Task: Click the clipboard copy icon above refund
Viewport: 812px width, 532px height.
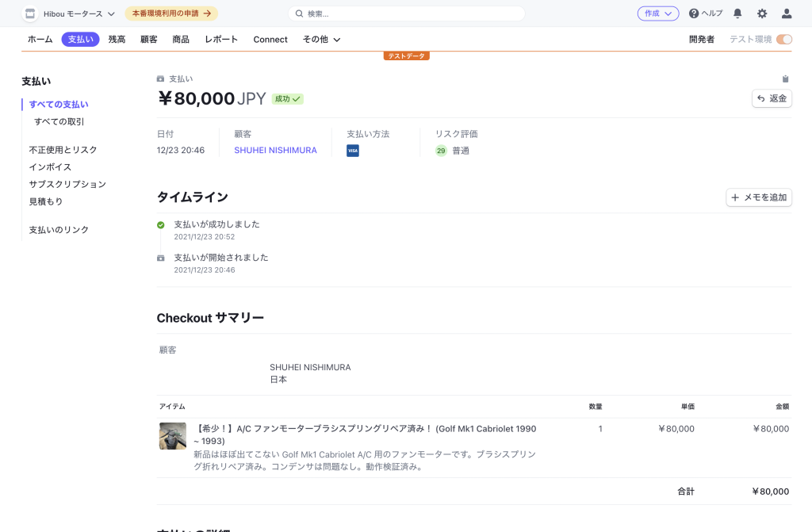Action: click(x=785, y=78)
